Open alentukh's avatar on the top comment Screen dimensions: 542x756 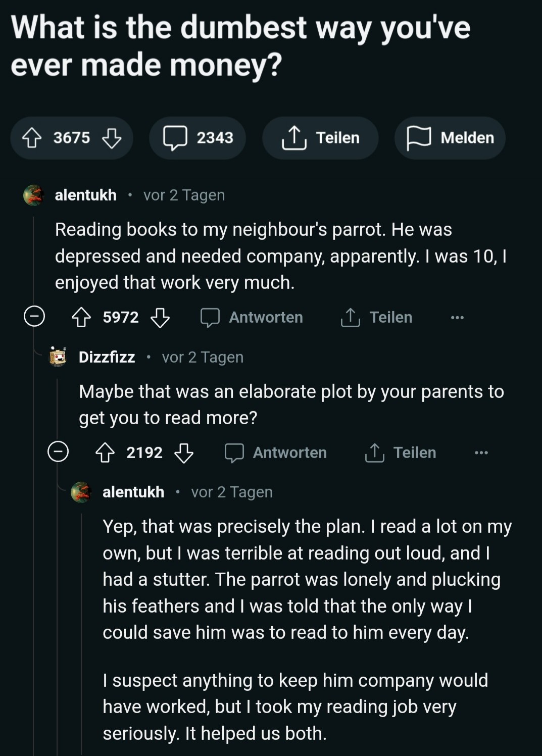(34, 195)
